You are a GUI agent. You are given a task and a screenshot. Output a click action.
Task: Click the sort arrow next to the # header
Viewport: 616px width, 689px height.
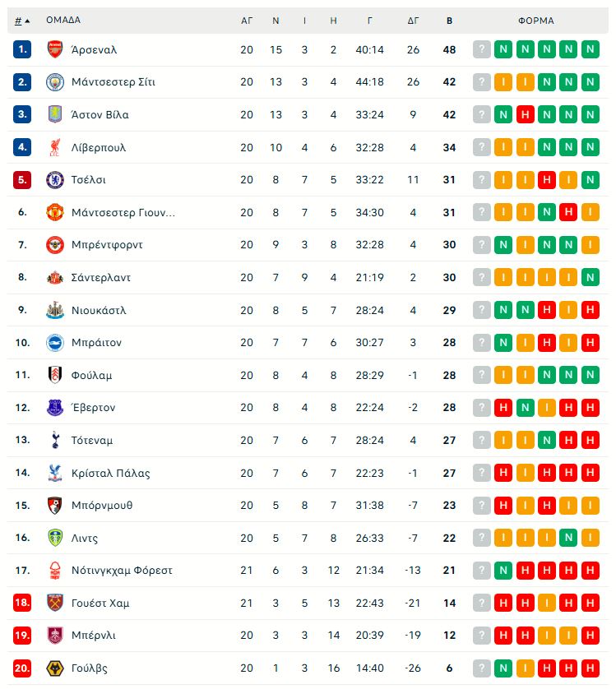(27, 21)
